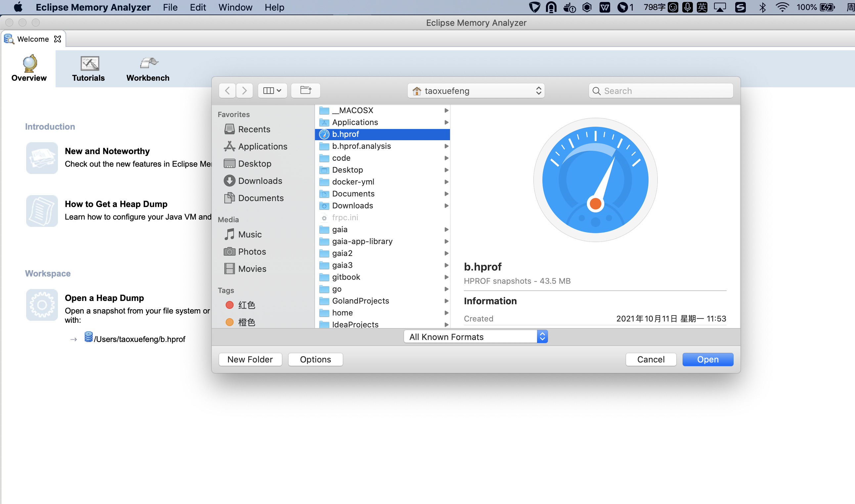Click the Options button
This screenshot has height=504, width=855.
point(315,359)
